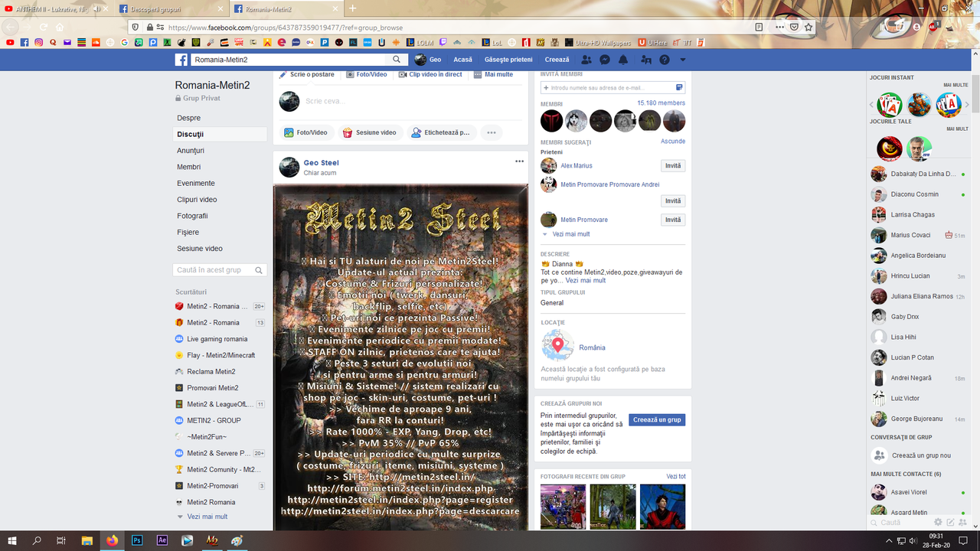The height and width of the screenshot is (551, 980).
Task: Reload the page with the Firefox refresh button
Action: pos(42,27)
